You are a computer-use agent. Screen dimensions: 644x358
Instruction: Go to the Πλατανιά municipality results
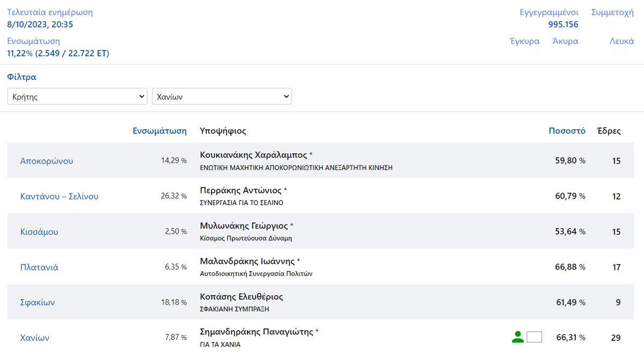point(39,267)
